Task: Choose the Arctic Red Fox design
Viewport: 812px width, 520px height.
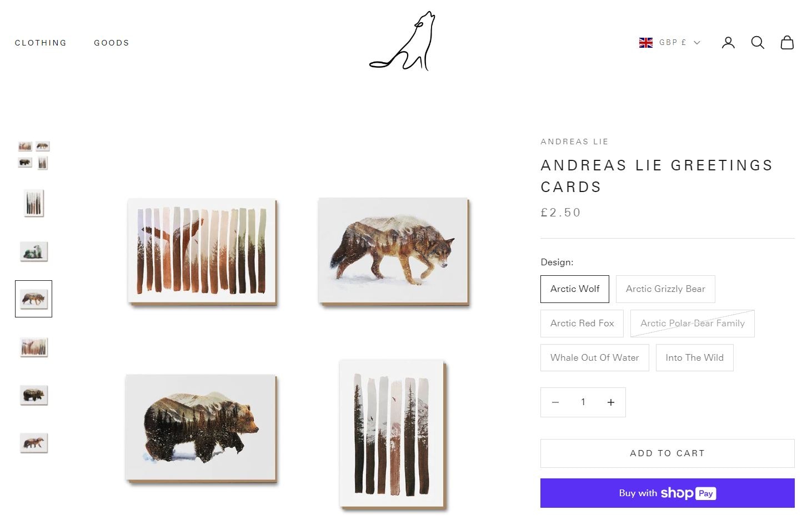Action: click(x=582, y=324)
